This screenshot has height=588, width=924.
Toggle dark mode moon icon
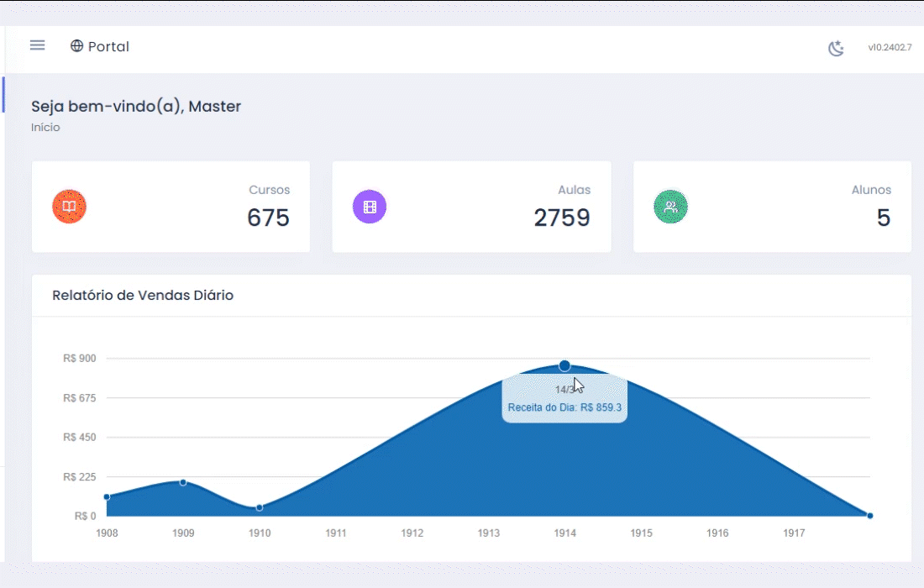click(x=836, y=48)
